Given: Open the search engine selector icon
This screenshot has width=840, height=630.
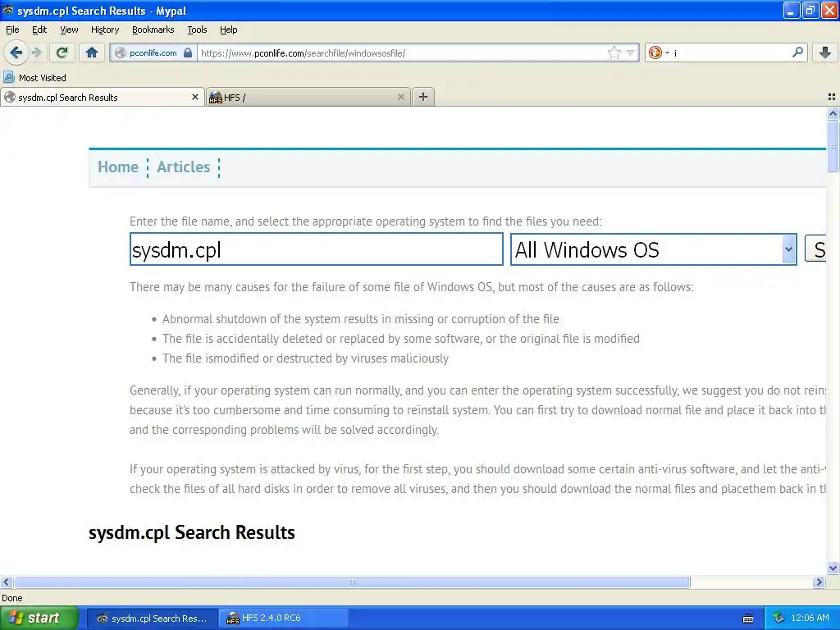Looking at the screenshot, I should (659, 52).
